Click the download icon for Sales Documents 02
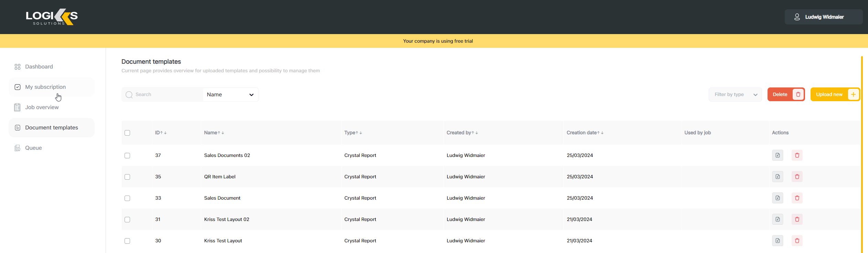The height and width of the screenshot is (253, 868). [778, 155]
